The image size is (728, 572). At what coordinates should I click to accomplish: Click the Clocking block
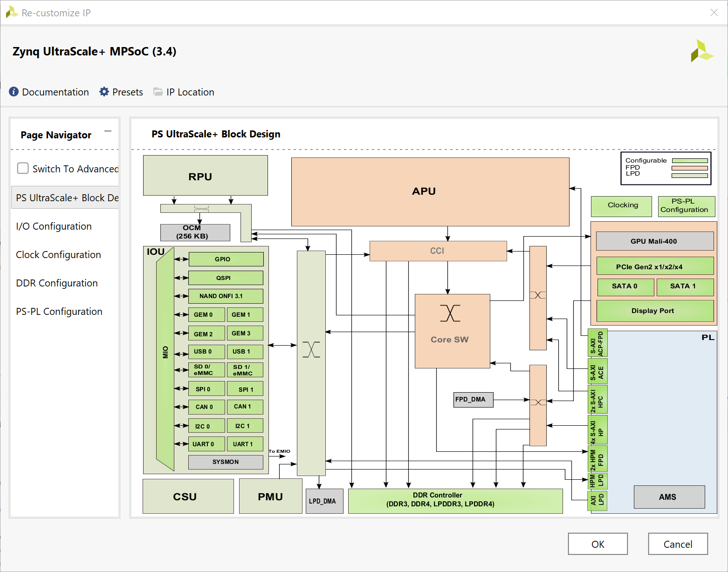(x=622, y=206)
